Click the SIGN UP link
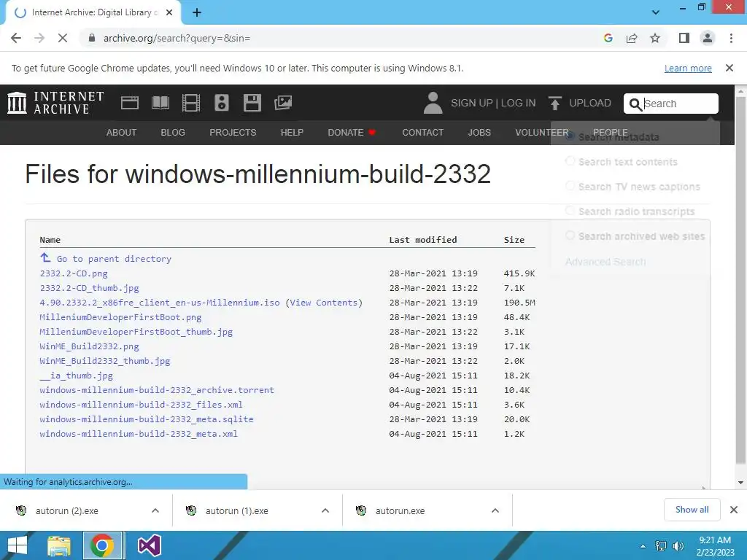 [472, 103]
